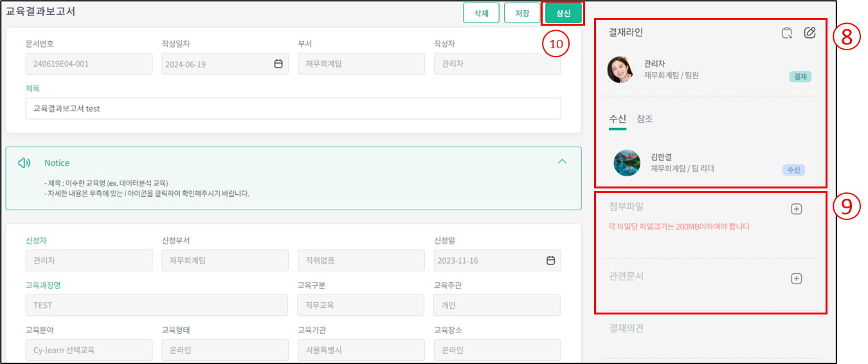
Task: Click the approval line copy icon
Action: [x=787, y=33]
